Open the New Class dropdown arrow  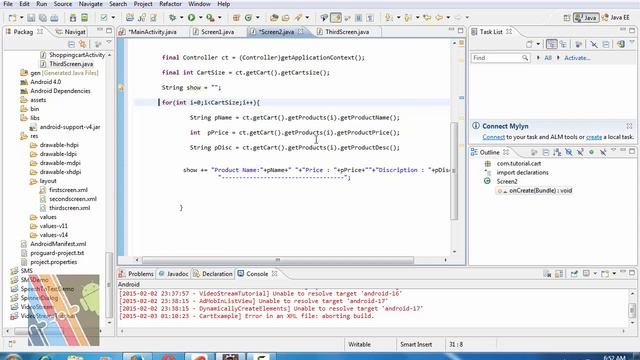coord(258,18)
